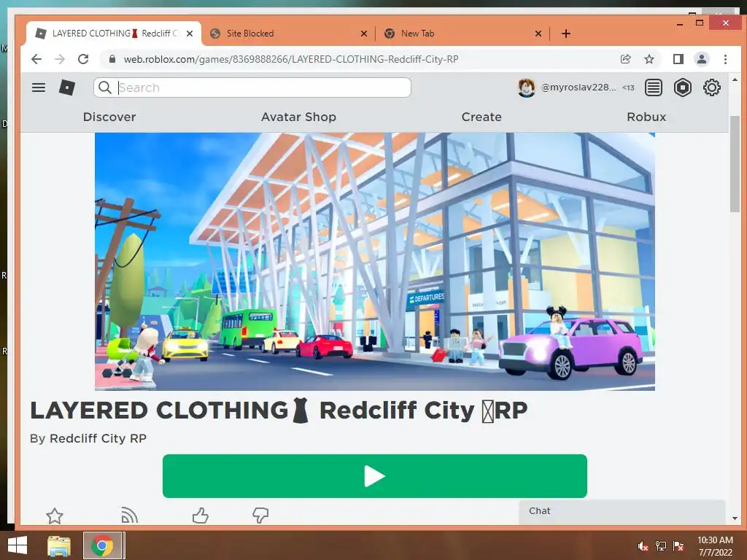Bookmark this page with the star
Image resolution: width=747 pixels, height=560 pixels.
(x=649, y=59)
